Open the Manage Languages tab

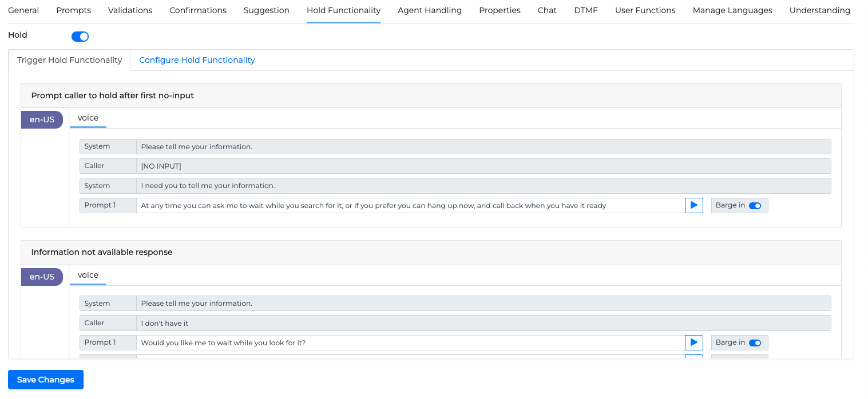pyautogui.click(x=732, y=10)
